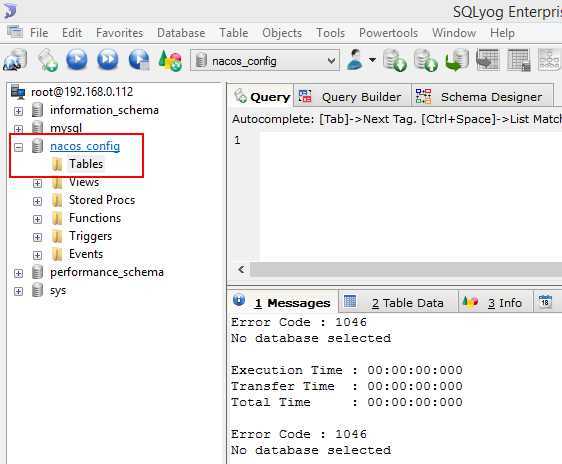
Task: Expand the mysql database node
Action: pyautogui.click(x=18, y=129)
